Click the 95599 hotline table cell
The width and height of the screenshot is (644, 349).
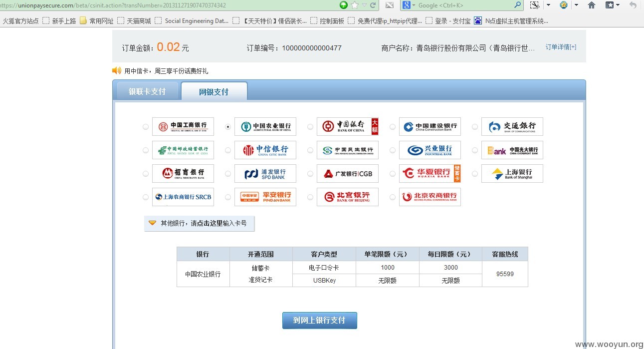pos(505,274)
